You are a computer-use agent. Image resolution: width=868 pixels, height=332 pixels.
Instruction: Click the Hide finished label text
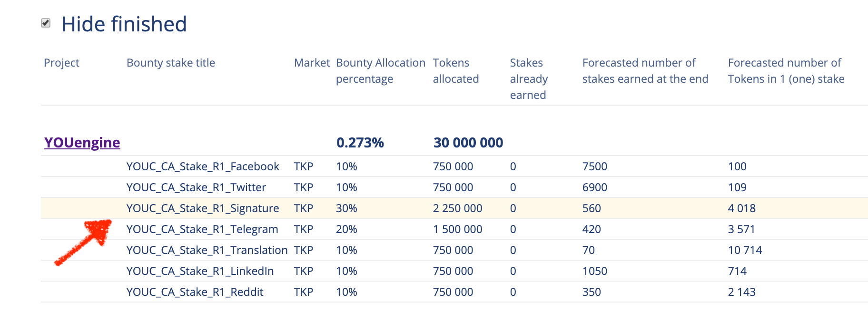[x=124, y=24]
